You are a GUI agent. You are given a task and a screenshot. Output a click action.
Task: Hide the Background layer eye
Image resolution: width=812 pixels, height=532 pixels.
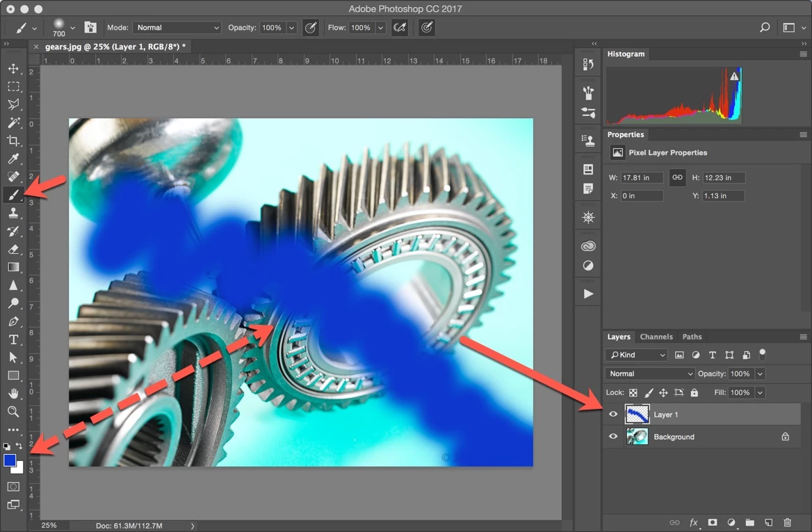click(613, 436)
